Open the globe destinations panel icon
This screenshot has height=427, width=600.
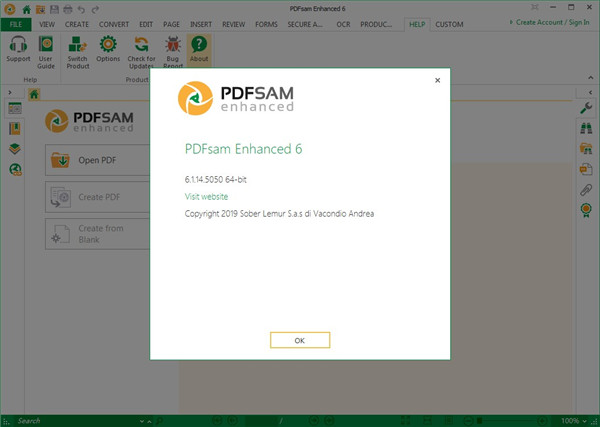tap(15, 169)
